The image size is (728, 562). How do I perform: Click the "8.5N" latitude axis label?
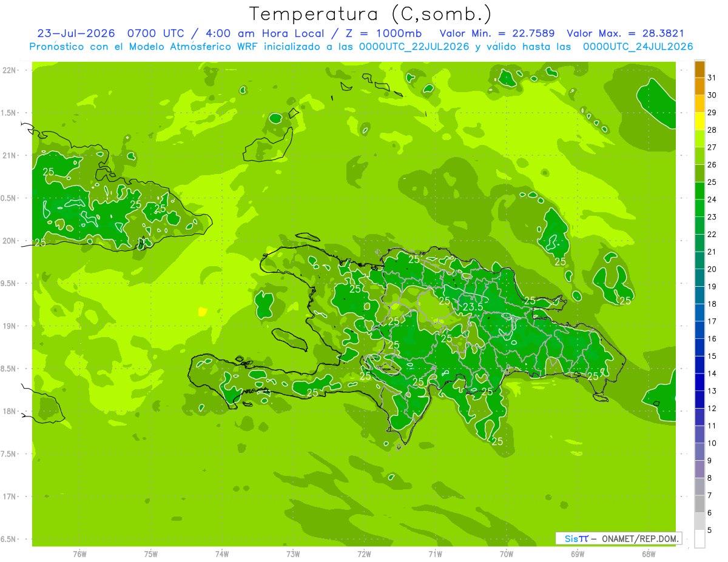(x=9, y=369)
